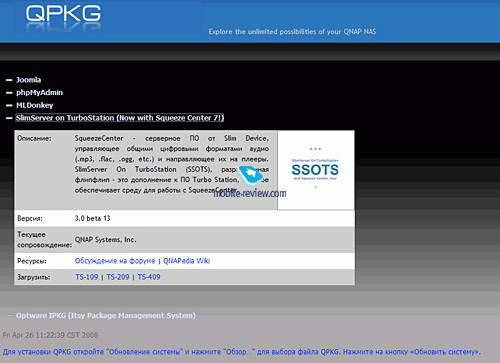Open the Joomla package entry
Viewport: 500px width, 363px height.
coord(29,80)
